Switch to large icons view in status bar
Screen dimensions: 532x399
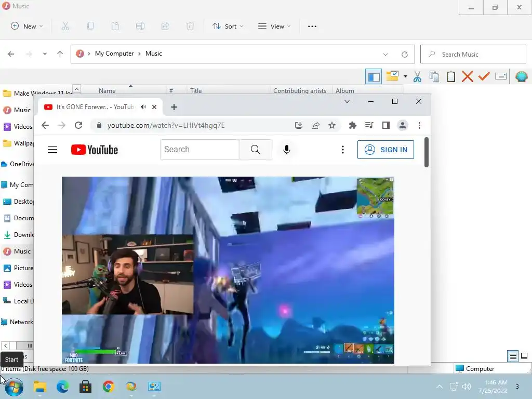[524, 356]
